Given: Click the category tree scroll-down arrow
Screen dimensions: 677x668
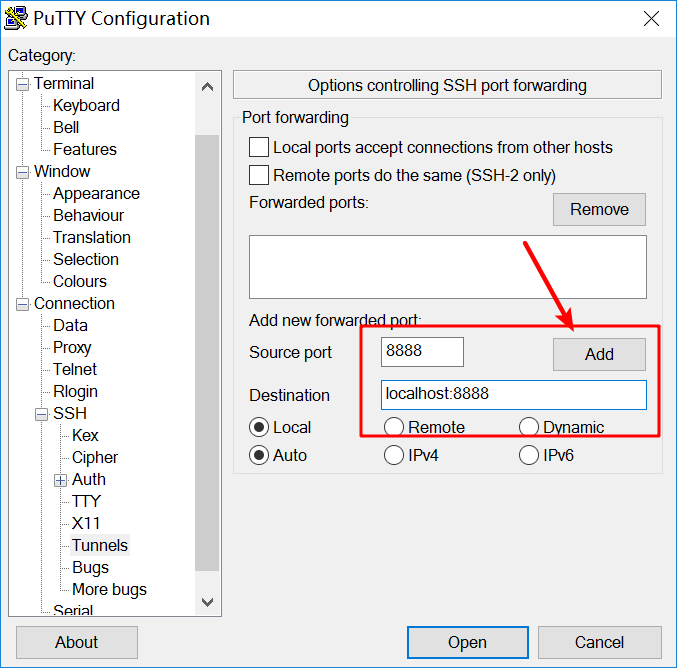Looking at the screenshot, I should point(208,602).
